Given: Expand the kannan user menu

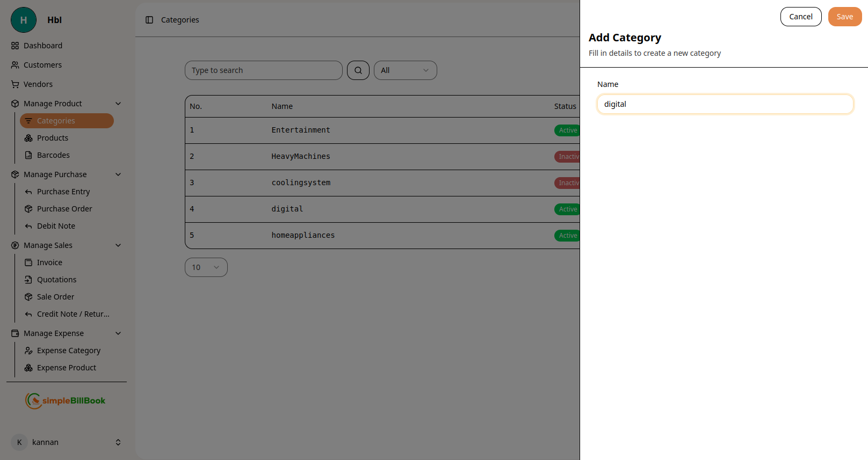Looking at the screenshot, I should pyautogui.click(x=118, y=442).
